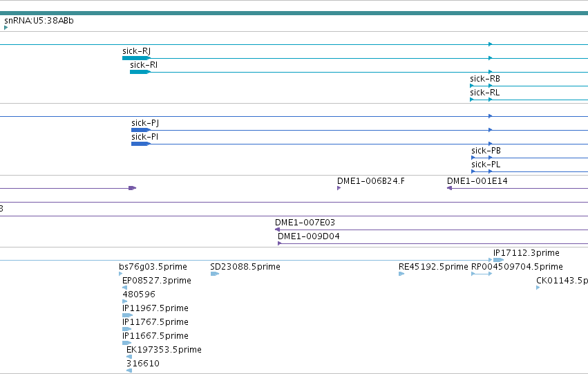Click the sick-RI transcript label
This screenshot has height=374, width=588.
pyautogui.click(x=144, y=65)
